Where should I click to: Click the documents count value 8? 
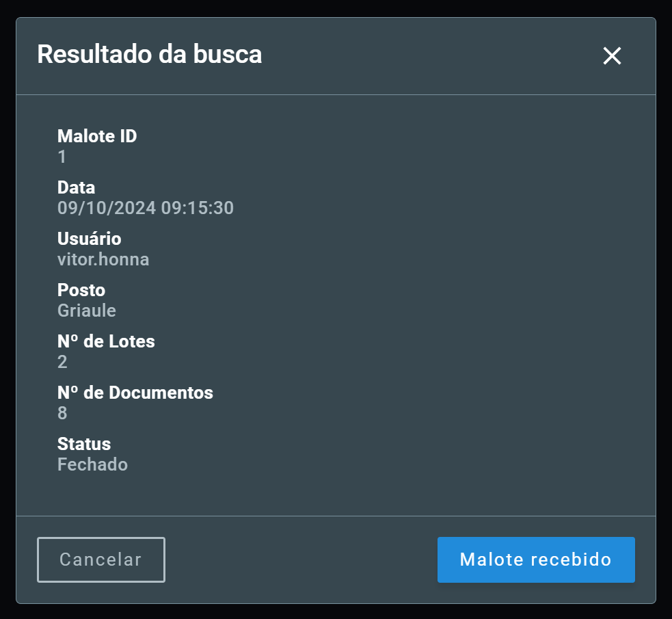pos(62,413)
